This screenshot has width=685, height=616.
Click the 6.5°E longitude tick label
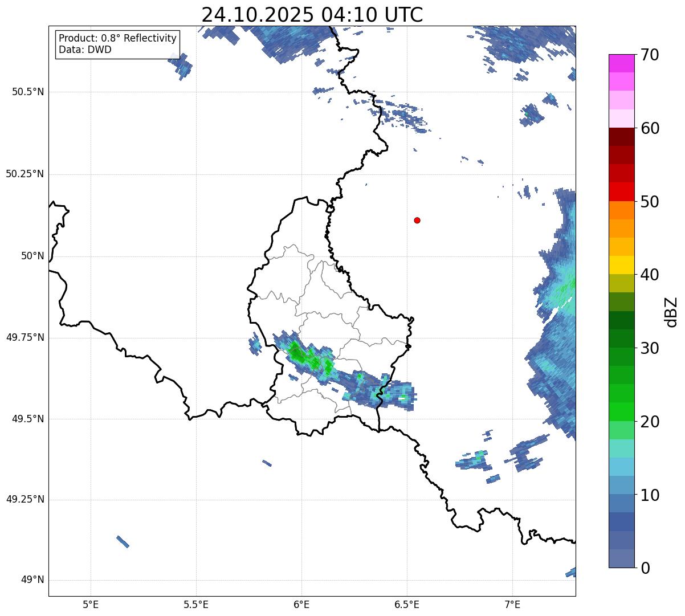(x=407, y=605)
